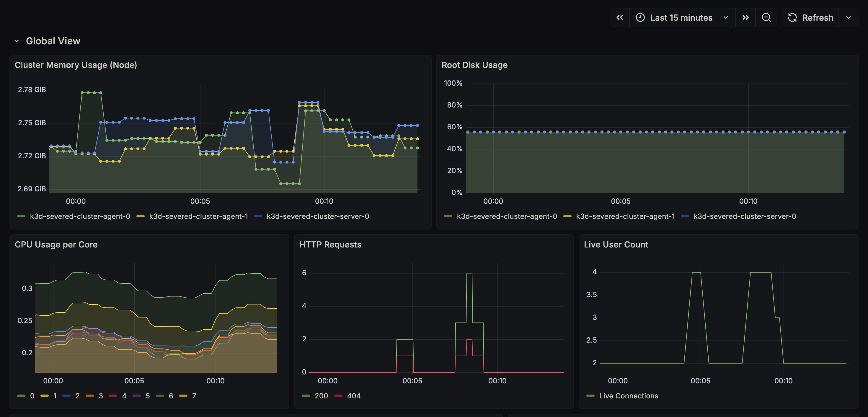Click core 5 purple legend marker
Image resolution: width=868 pixels, height=417 pixels.
tap(137, 396)
